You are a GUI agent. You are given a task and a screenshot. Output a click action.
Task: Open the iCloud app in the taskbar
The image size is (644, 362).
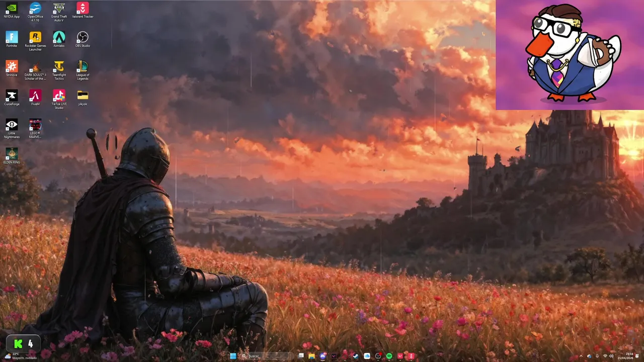(x=367, y=356)
